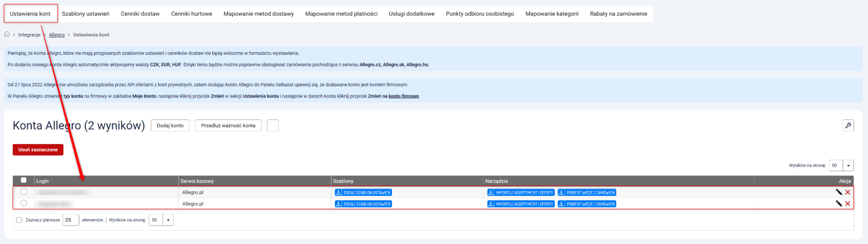
Task: Toggle the select-all checkbox in table header
Action: coord(24,180)
